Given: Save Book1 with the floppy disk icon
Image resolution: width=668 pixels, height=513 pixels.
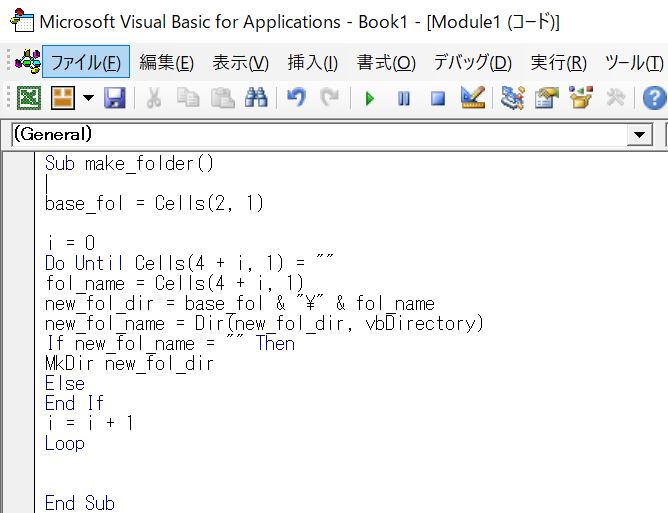Looking at the screenshot, I should click(x=115, y=98).
